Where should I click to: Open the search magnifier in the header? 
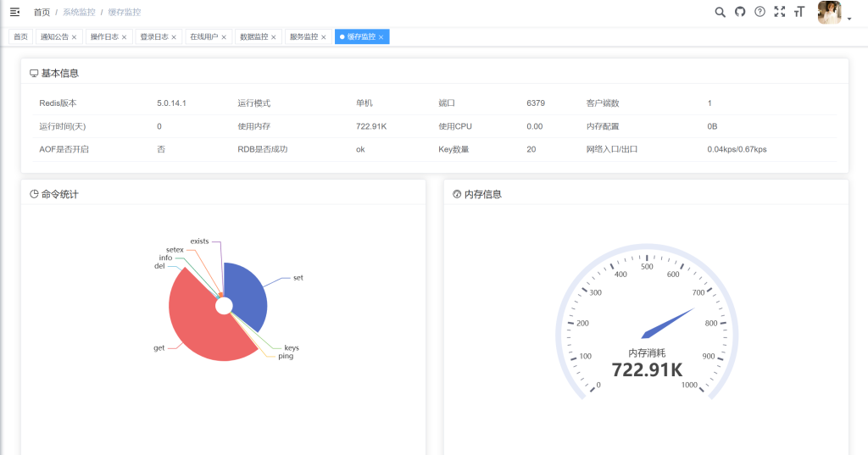720,12
